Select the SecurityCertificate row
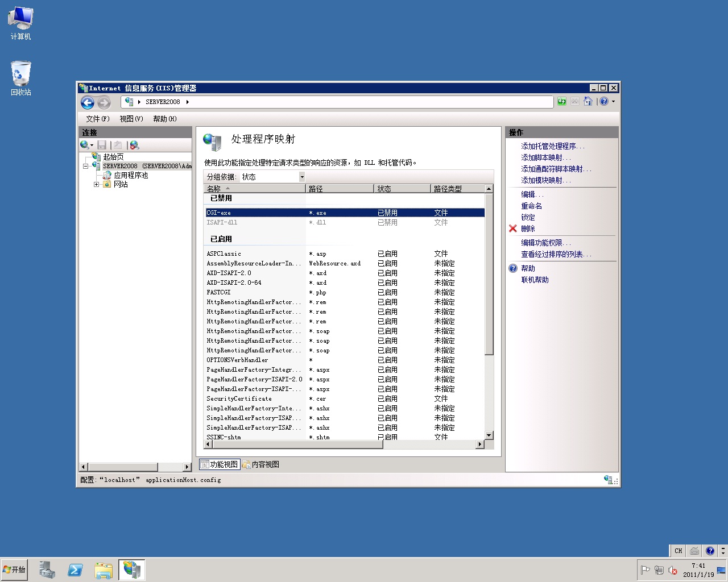Viewport: 728px width, 582px height. (345, 398)
